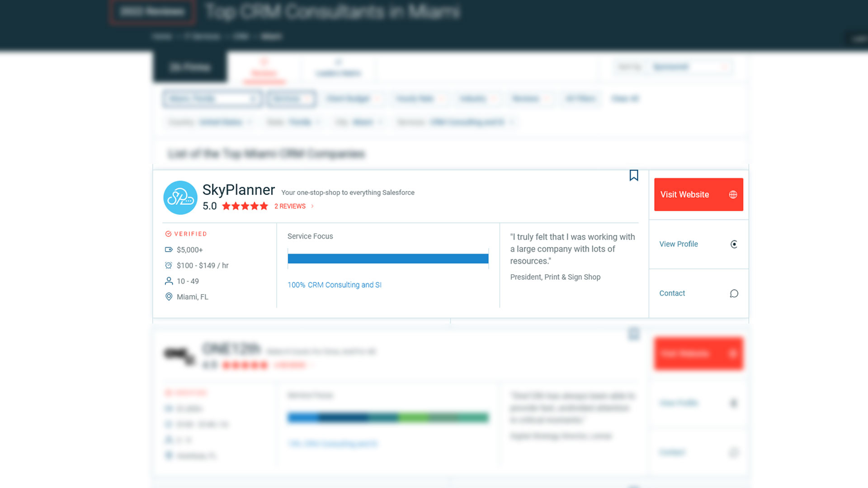Click the globe icon next to Visit Website
Viewport: 868px width, 488px height.
(x=733, y=194)
